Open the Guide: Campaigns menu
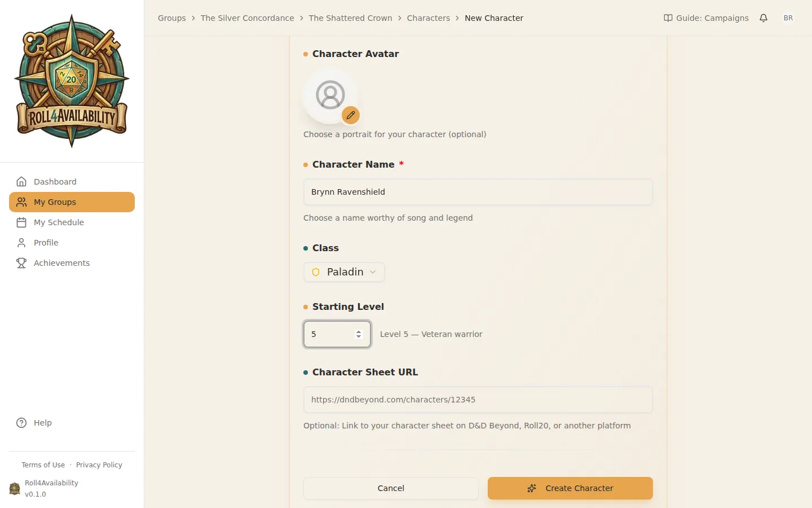Screen dimensions: 812x508 (705, 17)
